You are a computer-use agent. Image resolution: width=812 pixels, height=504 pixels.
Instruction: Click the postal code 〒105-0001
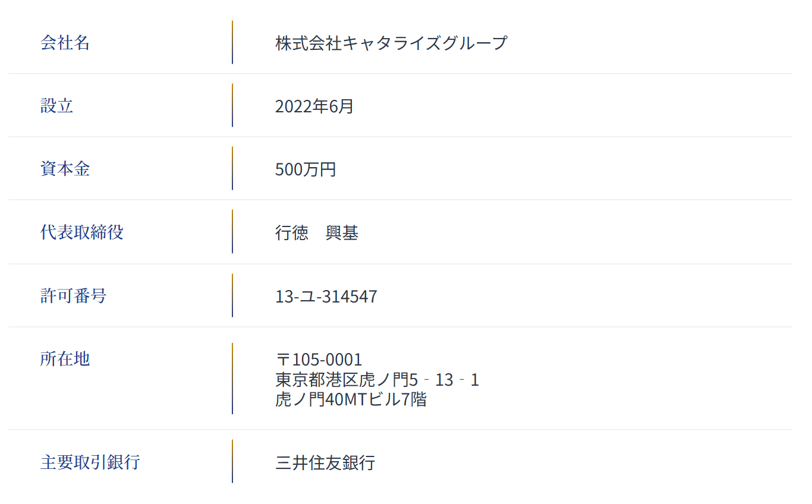pos(319,360)
